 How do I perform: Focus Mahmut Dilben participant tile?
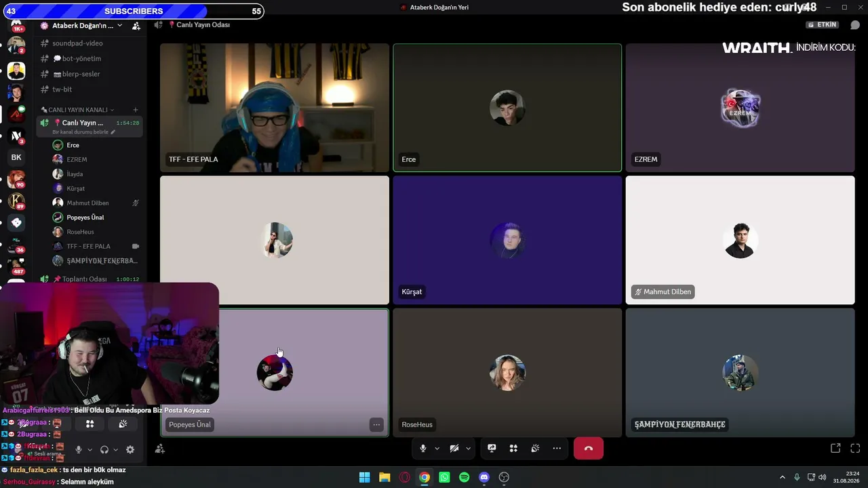pos(741,240)
